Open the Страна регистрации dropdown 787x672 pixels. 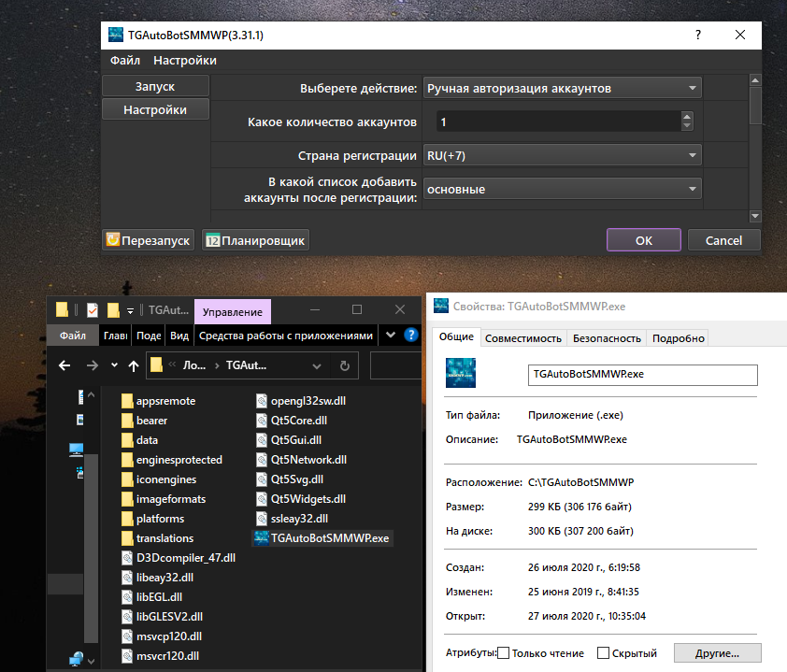[x=562, y=155]
